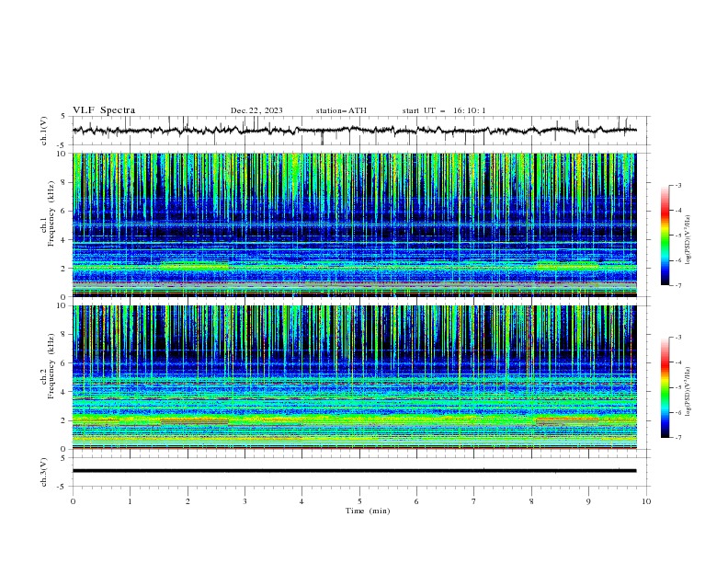Click the '-3' value on ch.1 colorbar

point(678,185)
